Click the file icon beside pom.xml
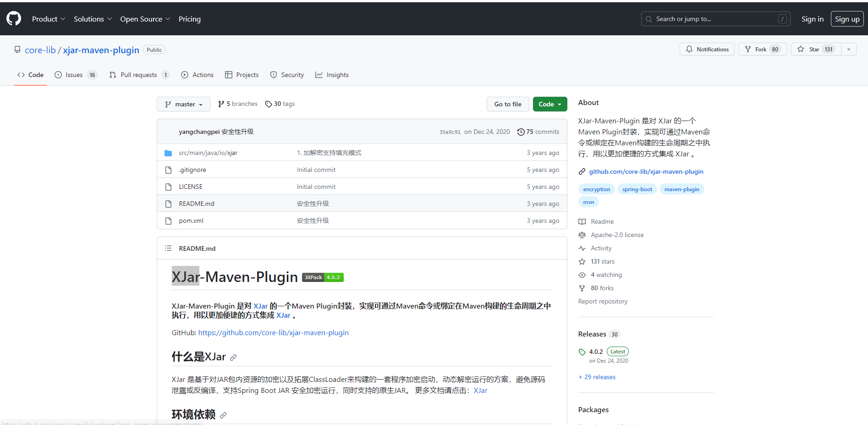Image resolution: width=868 pixels, height=425 pixels. [168, 221]
